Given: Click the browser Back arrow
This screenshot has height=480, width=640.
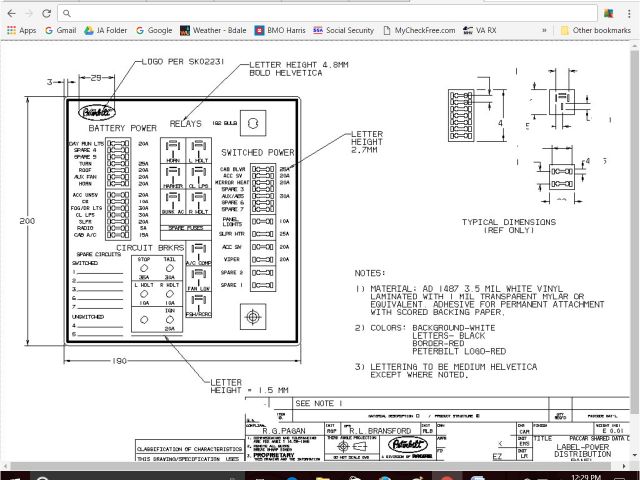Looking at the screenshot, I should (8, 13).
